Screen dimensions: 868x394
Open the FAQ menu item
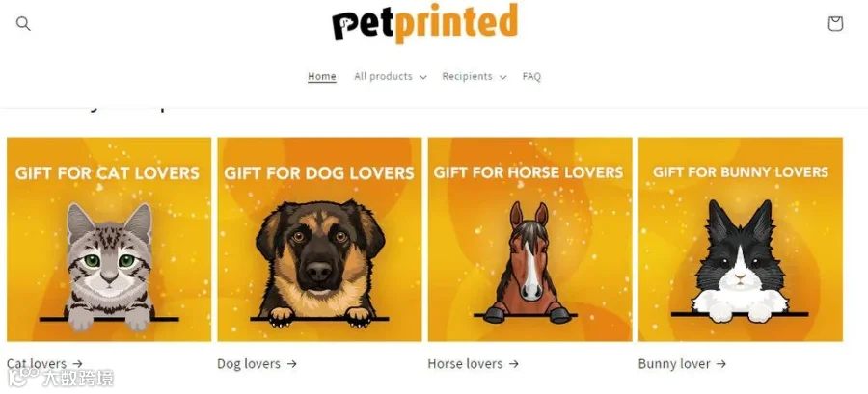click(x=531, y=76)
